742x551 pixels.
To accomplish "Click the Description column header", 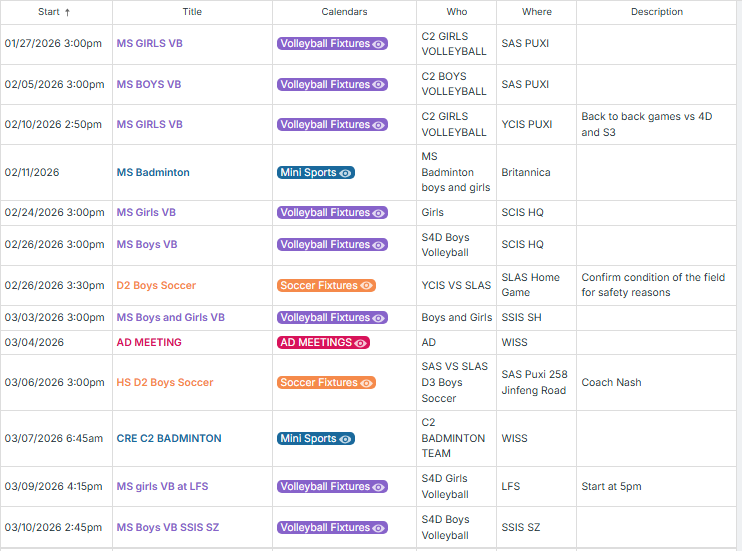I will point(657,12).
